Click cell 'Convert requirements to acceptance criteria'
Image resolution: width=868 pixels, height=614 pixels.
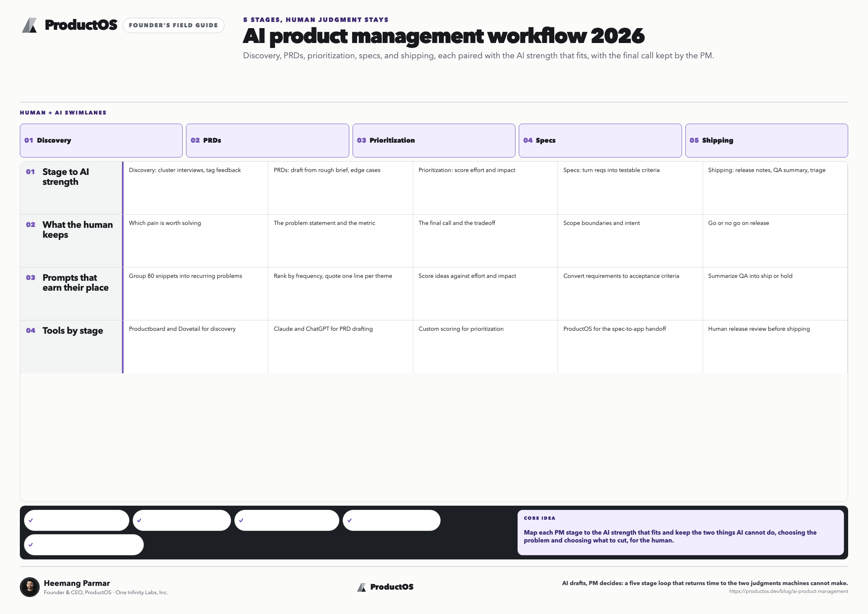630,294
